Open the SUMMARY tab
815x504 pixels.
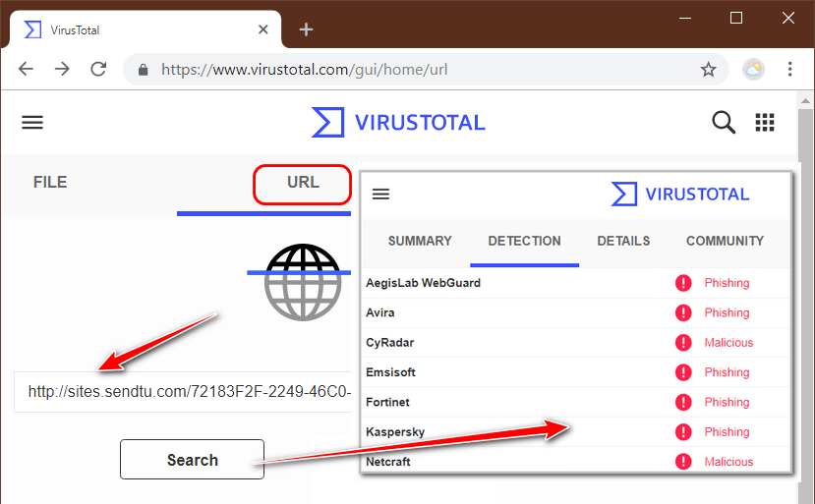pyautogui.click(x=420, y=241)
